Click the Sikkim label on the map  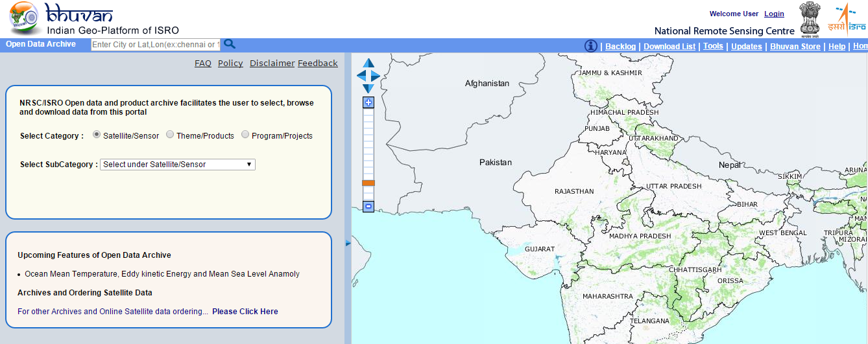[790, 176]
